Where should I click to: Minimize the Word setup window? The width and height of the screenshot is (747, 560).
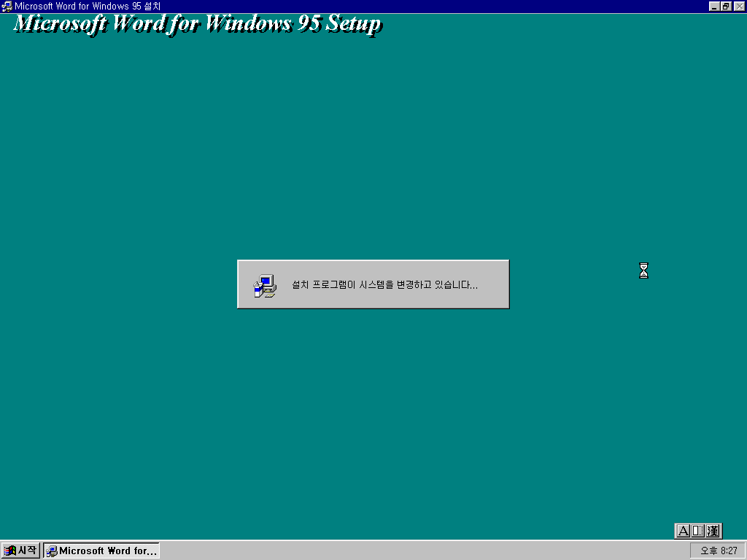(x=714, y=6)
